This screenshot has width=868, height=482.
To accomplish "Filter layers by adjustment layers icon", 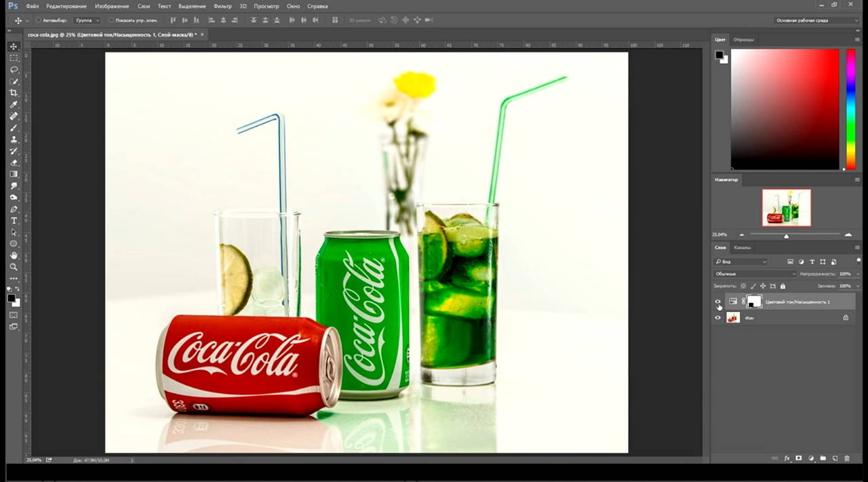I will tap(801, 262).
